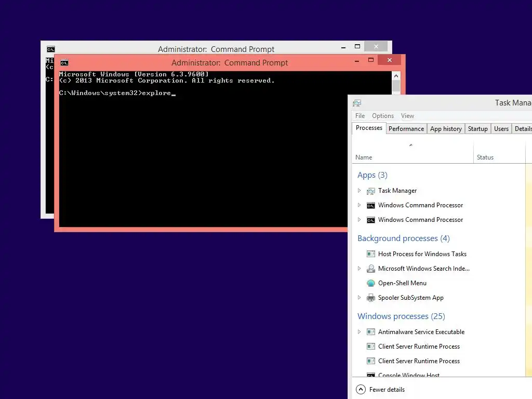This screenshot has height=399, width=532.
Task: Close the back Command Prompt window
Action: (376, 46)
